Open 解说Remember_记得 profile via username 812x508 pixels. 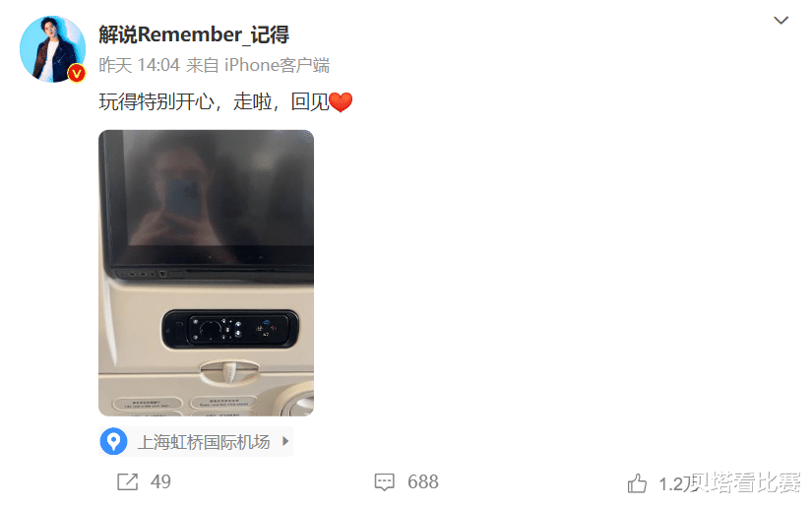coord(194,34)
